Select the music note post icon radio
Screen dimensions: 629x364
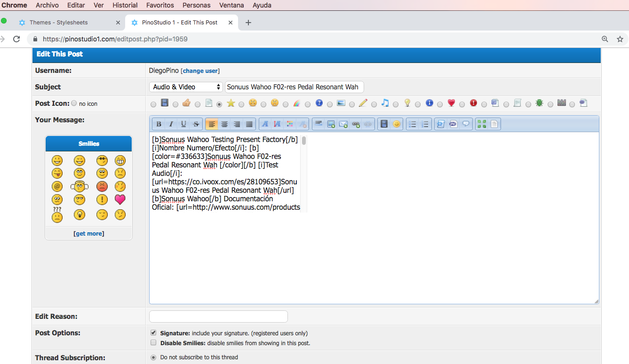[x=374, y=104]
